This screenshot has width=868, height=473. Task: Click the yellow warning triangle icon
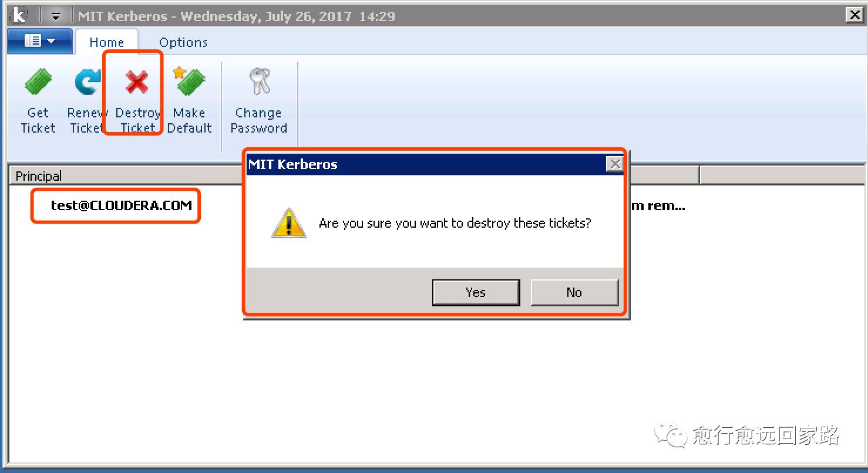click(x=288, y=223)
